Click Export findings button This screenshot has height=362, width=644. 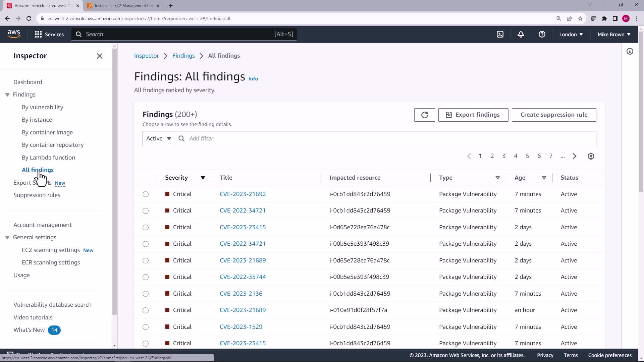coord(473,115)
